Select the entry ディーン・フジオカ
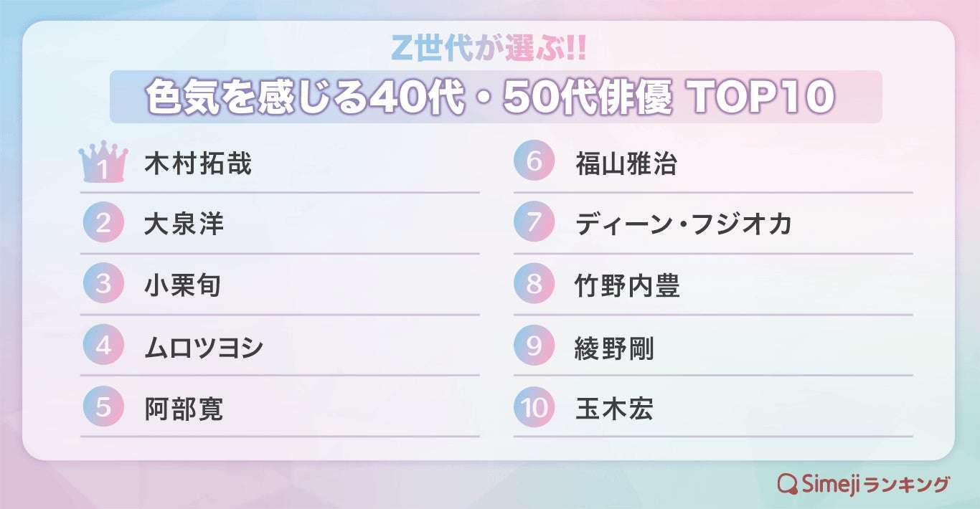Image resolution: width=980 pixels, height=509 pixels. [x=684, y=224]
